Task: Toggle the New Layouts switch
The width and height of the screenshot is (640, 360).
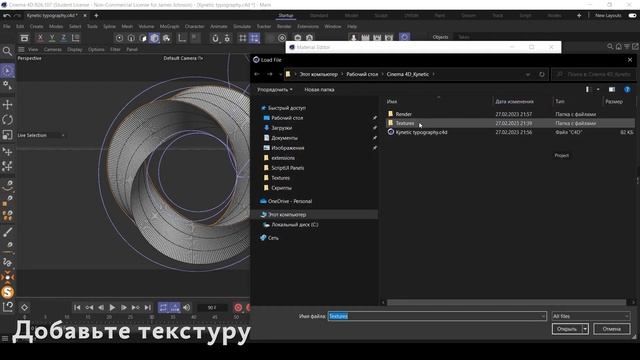Action: [632, 16]
